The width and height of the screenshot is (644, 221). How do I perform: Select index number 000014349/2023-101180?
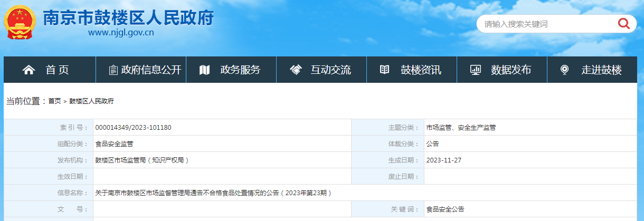(133, 128)
